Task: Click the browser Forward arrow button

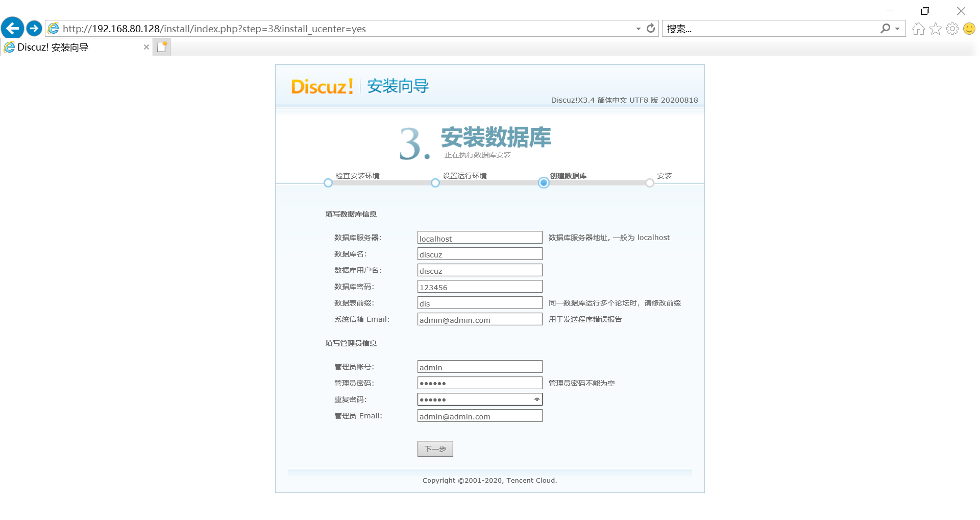Action: point(34,28)
